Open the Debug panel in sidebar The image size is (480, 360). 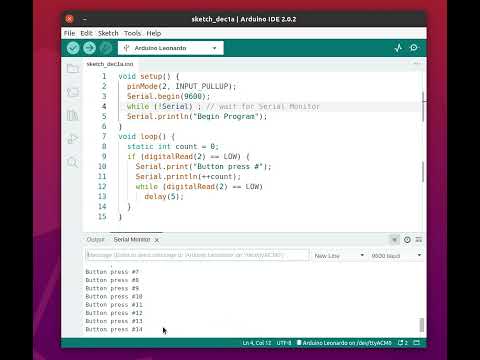coord(72,139)
